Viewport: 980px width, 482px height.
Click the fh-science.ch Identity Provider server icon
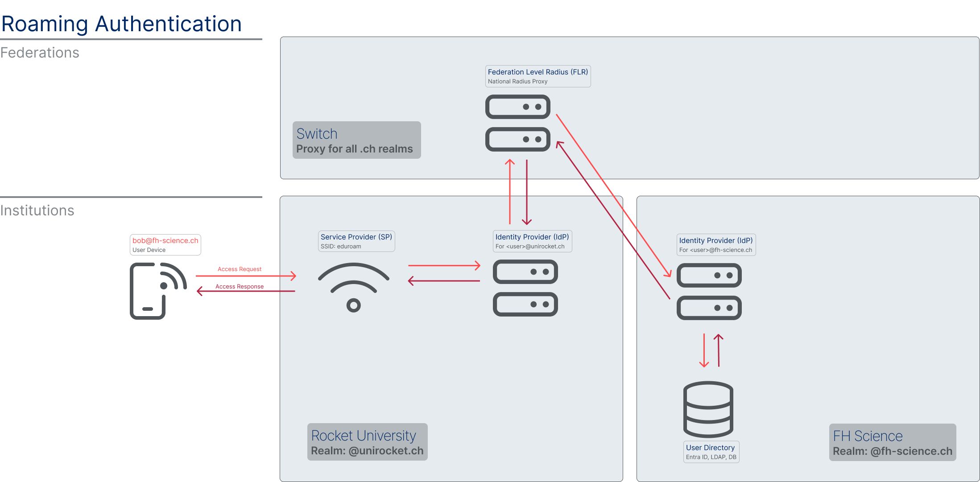[709, 292]
